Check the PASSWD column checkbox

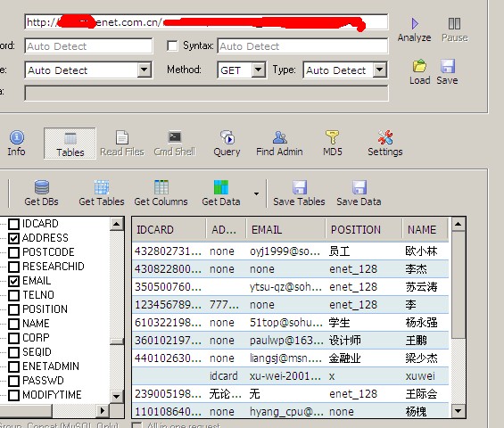pyautogui.click(x=13, y=381)
